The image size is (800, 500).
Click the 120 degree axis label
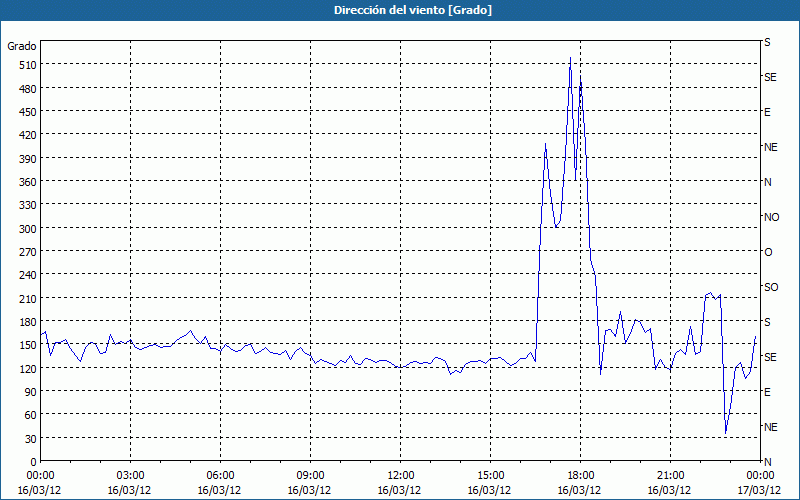coord(28,369)
